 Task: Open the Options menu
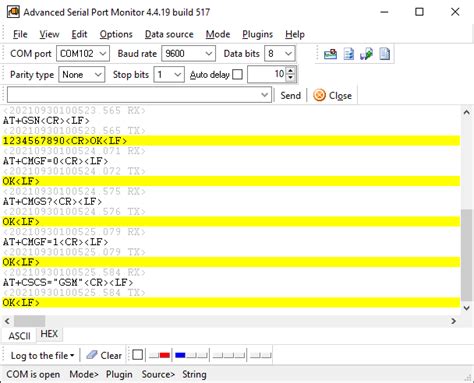click(116, 34)
